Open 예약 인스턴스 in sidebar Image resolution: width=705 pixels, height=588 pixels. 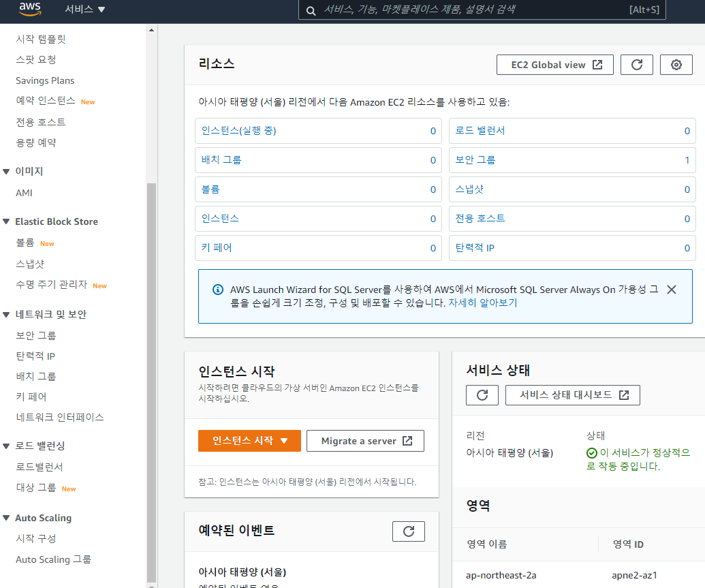46,101
